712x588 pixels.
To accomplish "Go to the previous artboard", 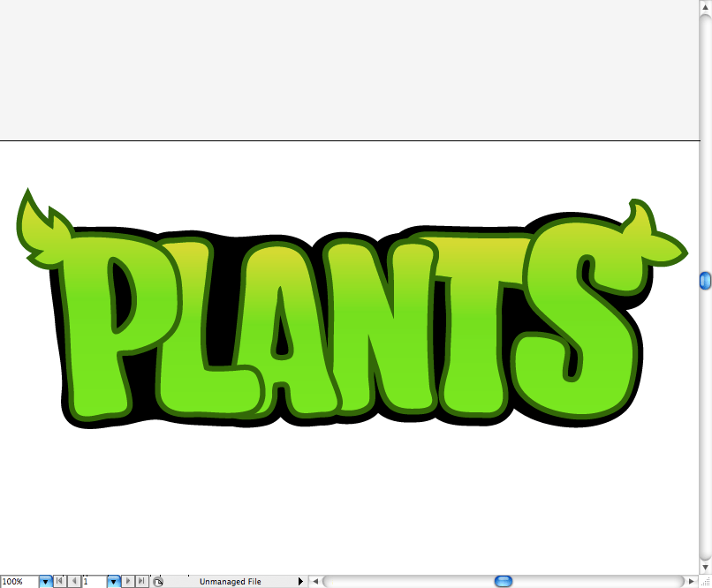I will (x=74, y=581).
